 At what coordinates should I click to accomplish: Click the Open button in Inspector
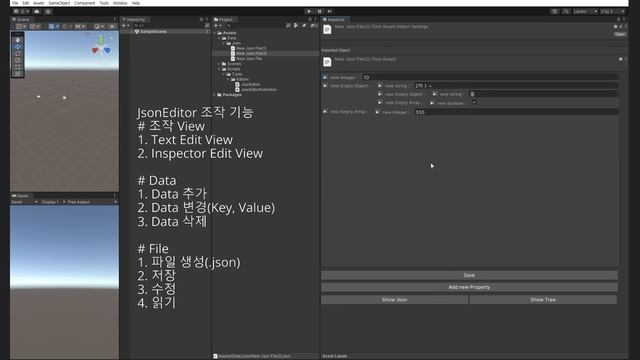pyautogui.click(x=620, y=34)
